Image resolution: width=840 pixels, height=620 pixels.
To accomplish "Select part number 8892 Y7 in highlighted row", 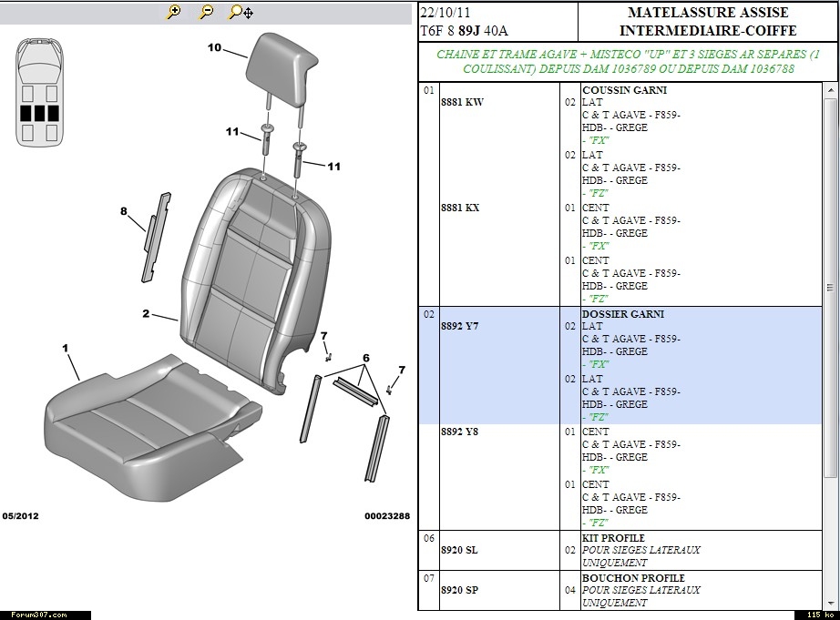I will (x=460, y=326).
